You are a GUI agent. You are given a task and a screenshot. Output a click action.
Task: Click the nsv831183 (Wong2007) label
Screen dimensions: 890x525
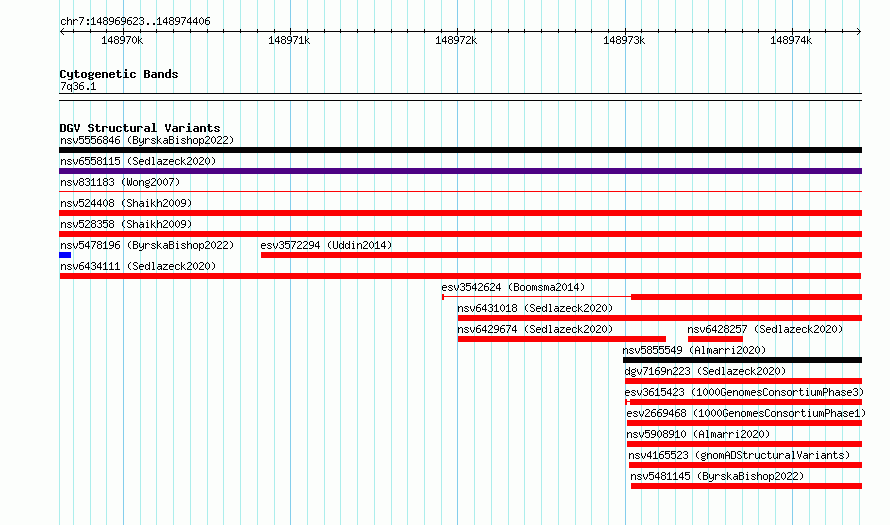tap(120, 182)
